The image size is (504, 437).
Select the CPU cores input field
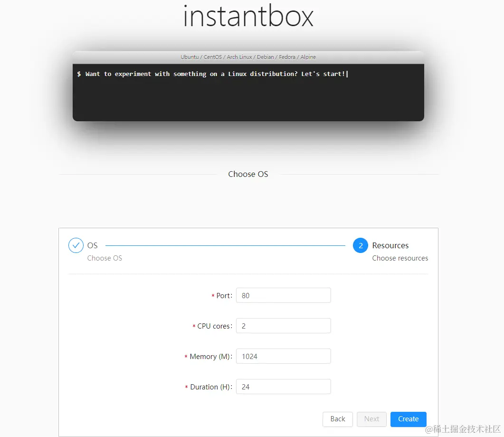283,326
